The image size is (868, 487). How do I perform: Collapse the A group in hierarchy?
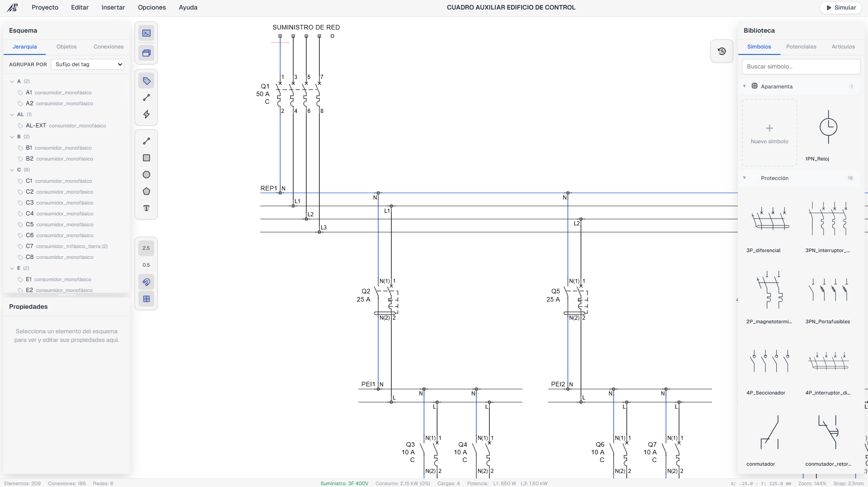[12, 82]
